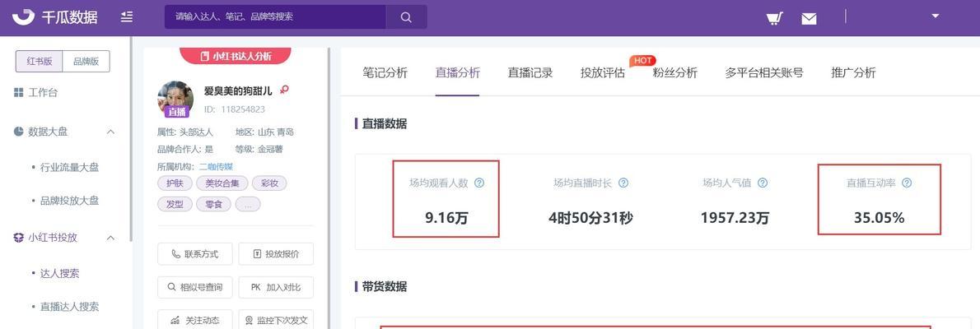Click the help icon beside 场均人气值
This screenshot has height=329, width=980.
763,183
